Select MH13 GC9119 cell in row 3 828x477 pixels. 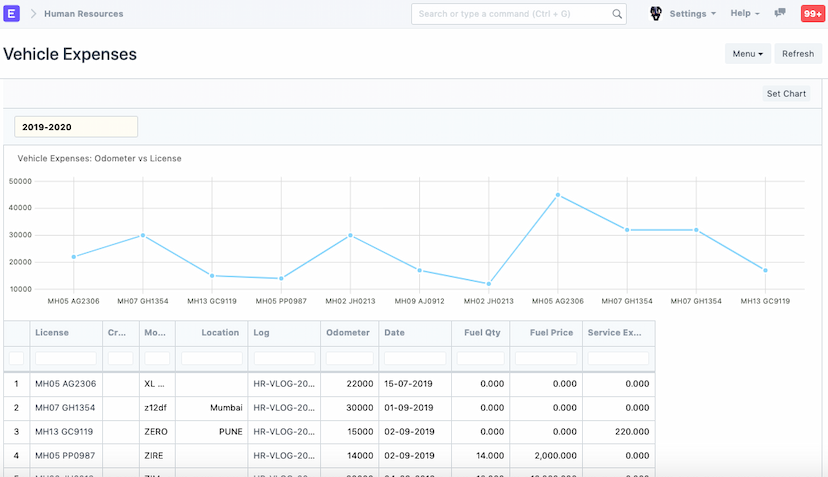[x=66, y=432]
